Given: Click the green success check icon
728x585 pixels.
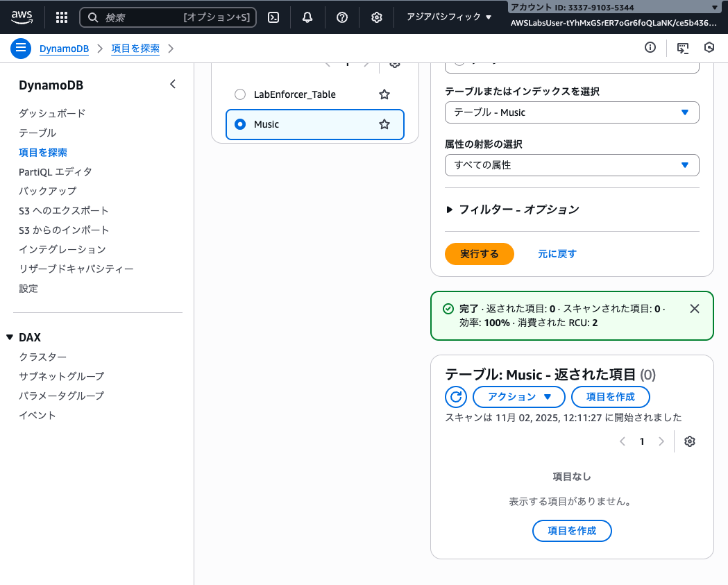Looking at the screenshot, I should pyautogui.click(x=448, y=309).
